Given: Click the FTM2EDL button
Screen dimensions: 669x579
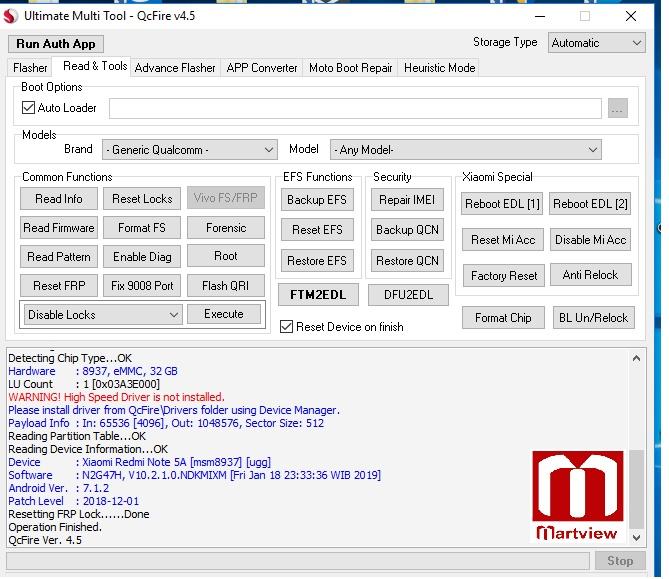Looking at the screenshot, I should (x=318, y=295).
